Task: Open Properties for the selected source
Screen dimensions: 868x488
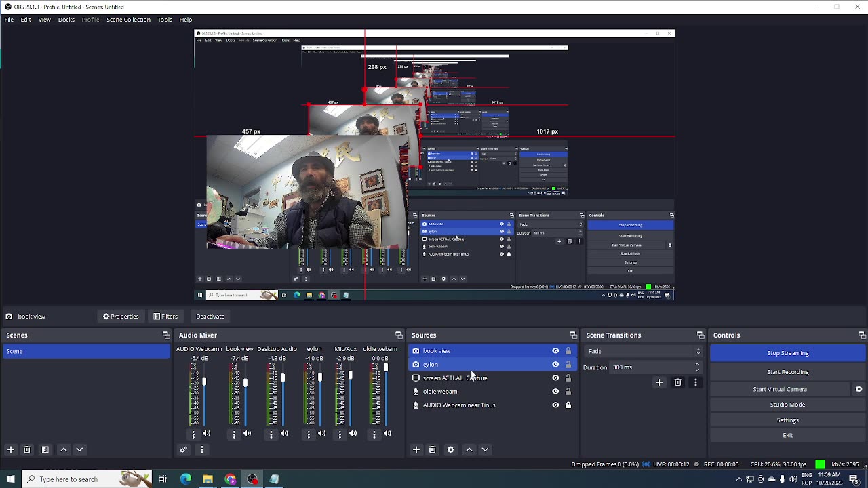Action: tap(121, 317)
